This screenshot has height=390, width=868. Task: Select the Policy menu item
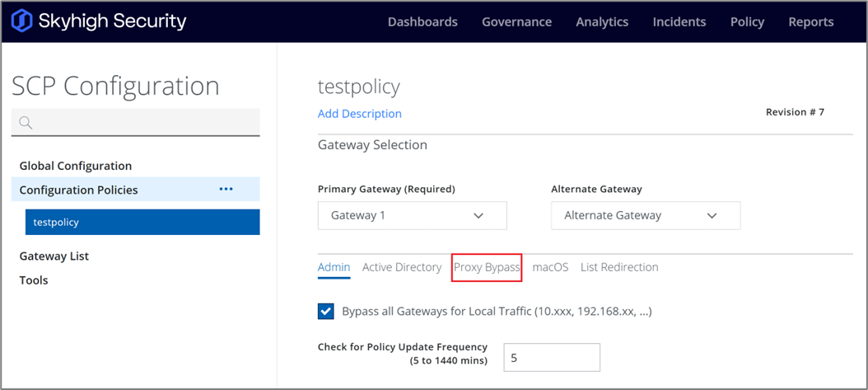pyautogui.click(x=747, y=22)
